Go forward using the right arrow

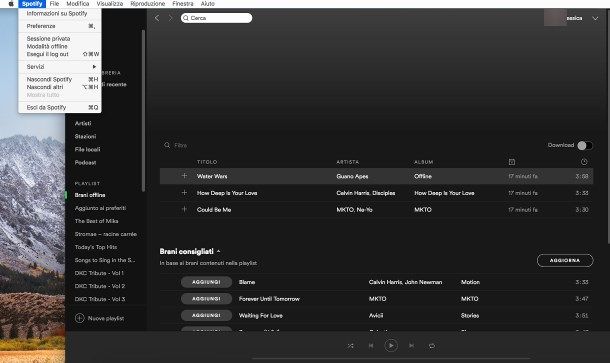[170, 18]
